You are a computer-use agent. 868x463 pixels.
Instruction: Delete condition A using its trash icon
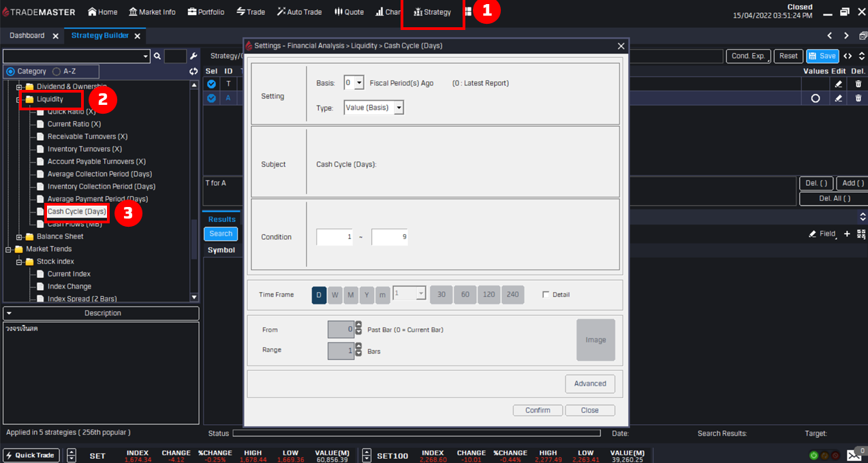(858, 98)
